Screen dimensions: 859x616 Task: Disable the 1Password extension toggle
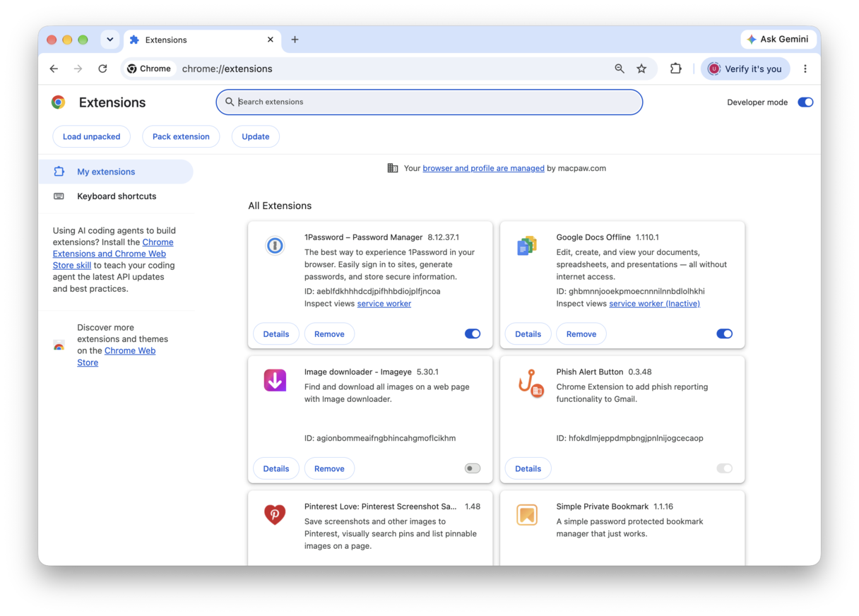pyautogui.click(x=473, y=333)
